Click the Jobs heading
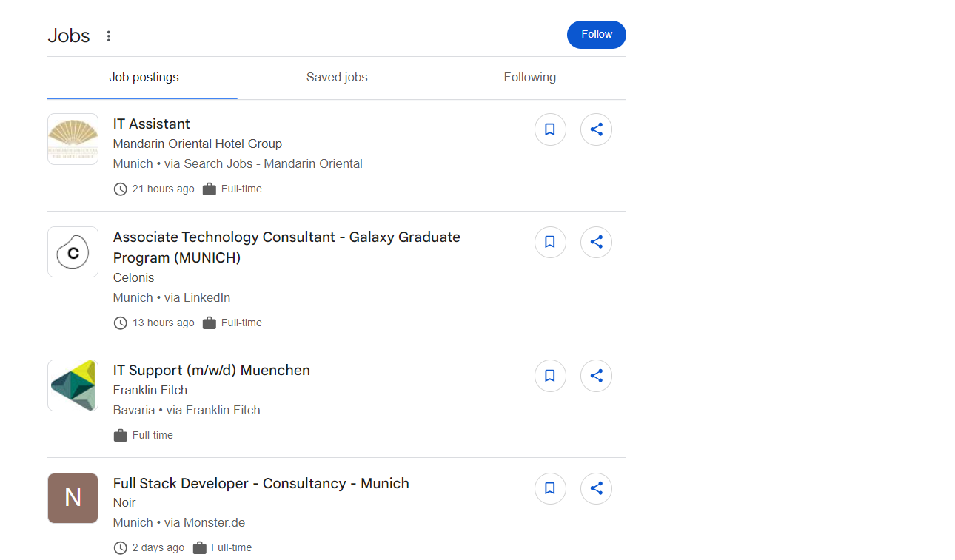The height and width of the screenshot is (560, 955). click(69, 36)
